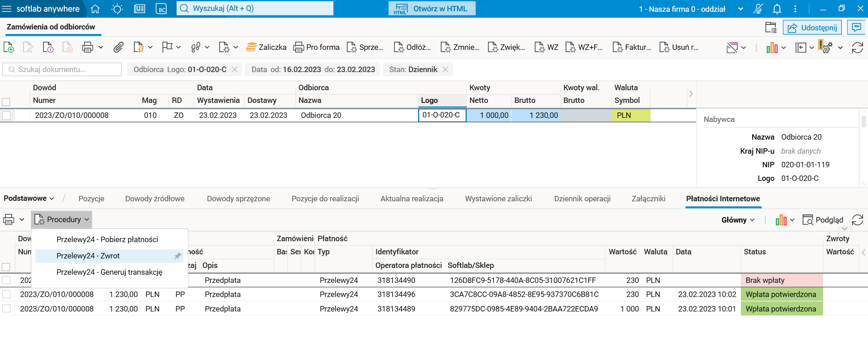Open the Główny layout dropdown

click(738, 220)
